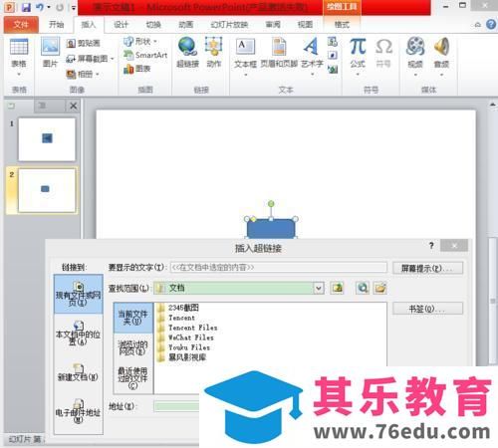Select slide 1 thumbnail
The image size is (498, 448).
pyautogui.click(x=47, y=139)
